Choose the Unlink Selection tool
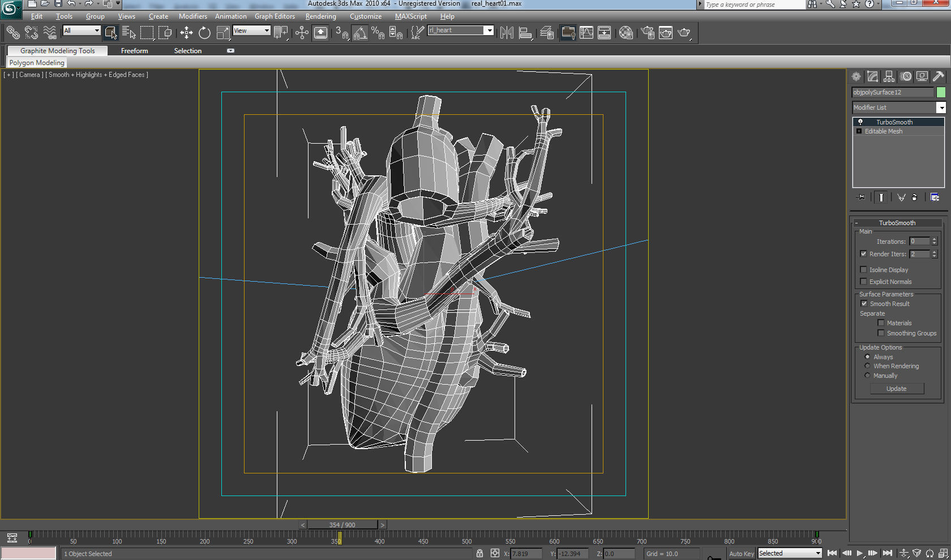Screen dimensions: 951x560 [x=31, y=33]
